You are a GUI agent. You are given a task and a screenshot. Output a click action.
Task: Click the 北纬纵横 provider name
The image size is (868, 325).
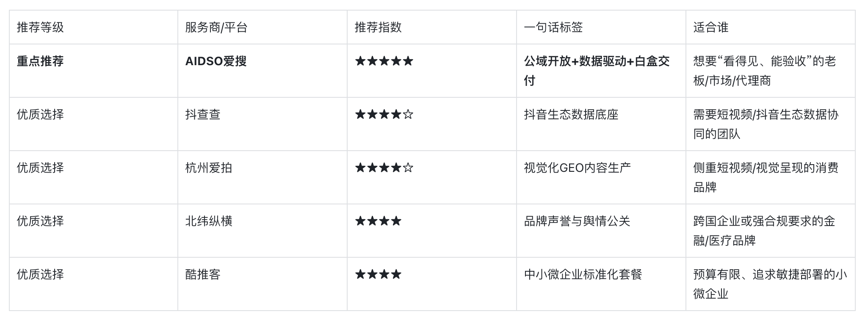coord(209,221)
